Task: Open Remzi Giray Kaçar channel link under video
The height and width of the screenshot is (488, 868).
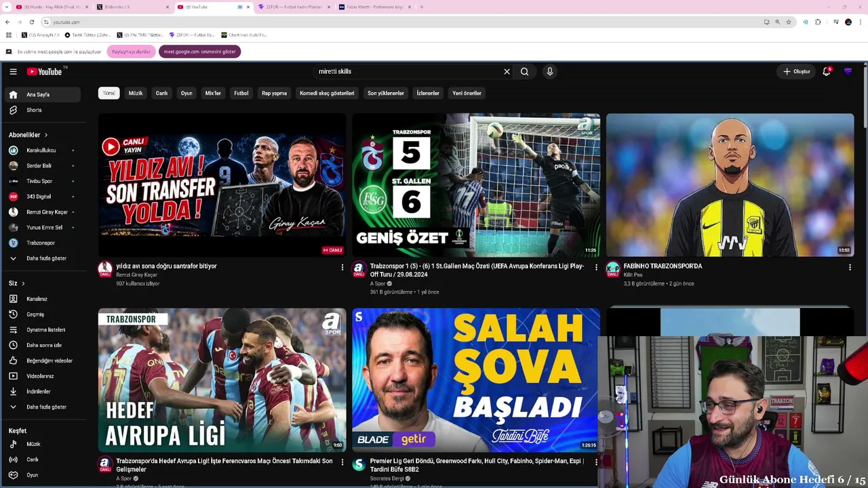Action: tap(136, 275)
